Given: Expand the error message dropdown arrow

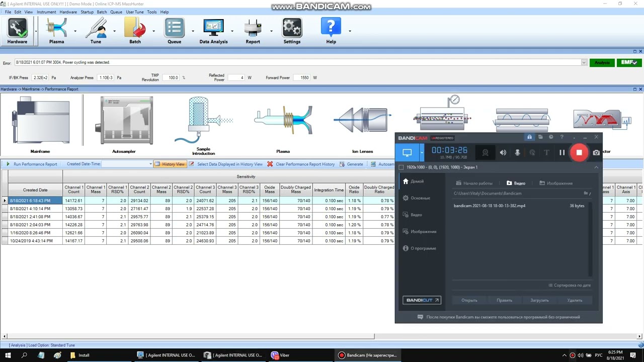Looking at the screenshot, I should tap(584, 63).
